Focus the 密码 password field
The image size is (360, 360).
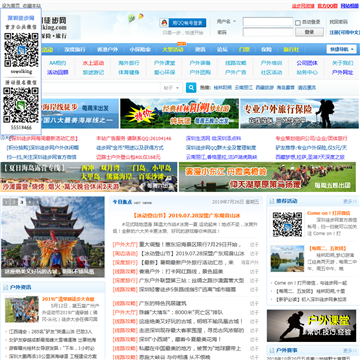(268, 32)
